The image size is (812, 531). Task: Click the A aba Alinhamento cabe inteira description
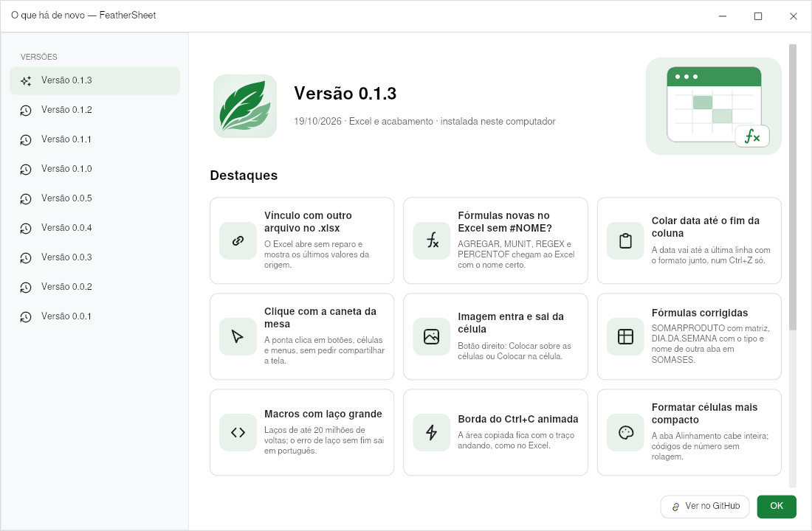coord(710,445)
